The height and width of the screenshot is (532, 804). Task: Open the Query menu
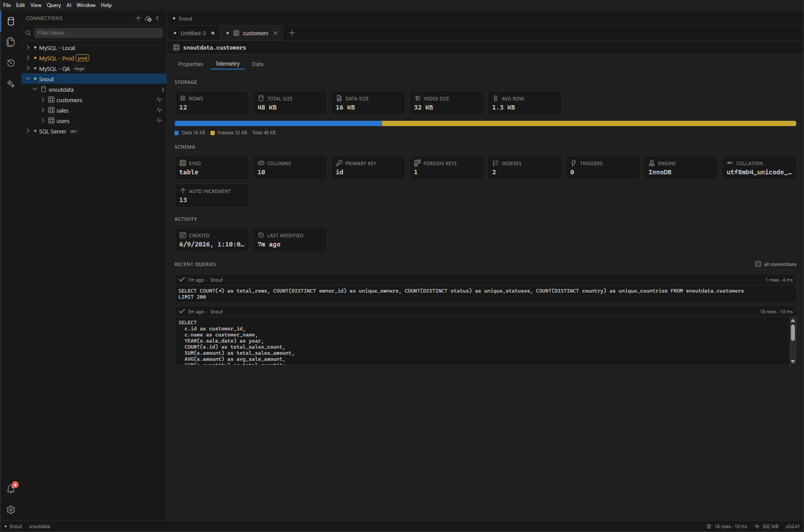(54, 5)
